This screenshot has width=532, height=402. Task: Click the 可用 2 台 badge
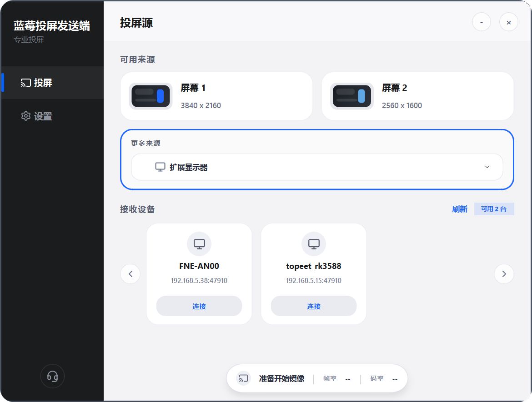(x=494, y=209)
